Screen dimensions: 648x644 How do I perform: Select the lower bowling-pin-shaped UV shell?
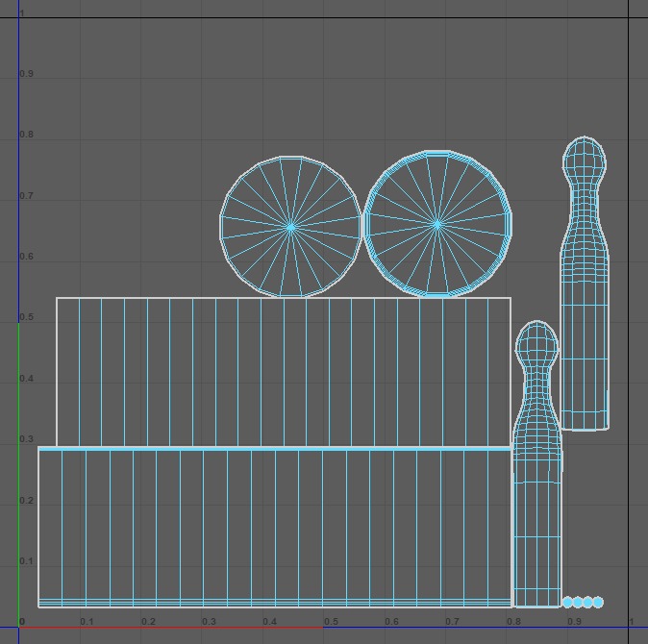537,464
